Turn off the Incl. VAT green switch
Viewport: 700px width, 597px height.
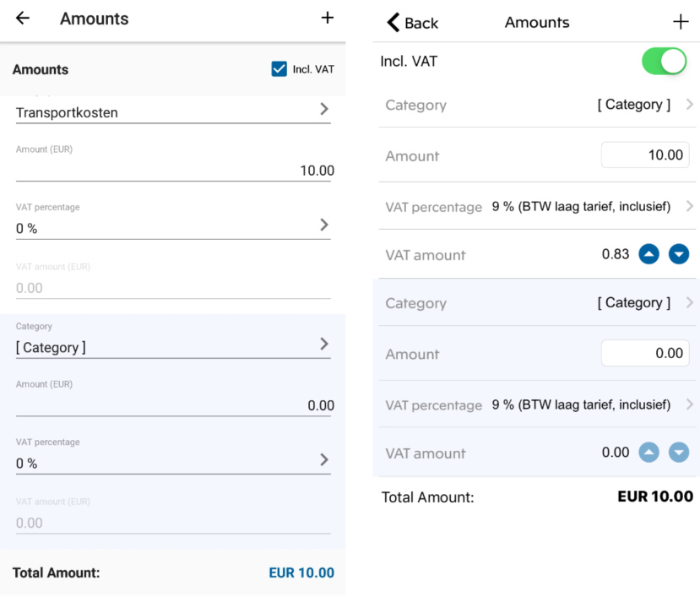point(664,61)
